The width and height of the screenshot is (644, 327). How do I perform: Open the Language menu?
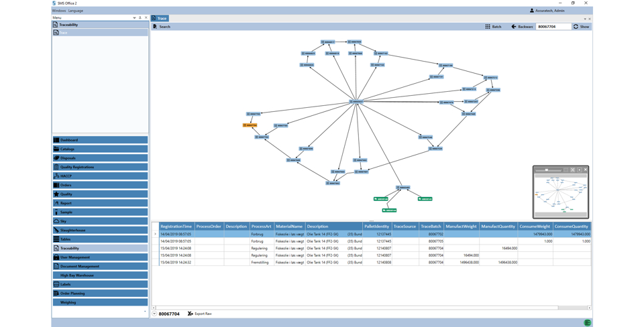click(x=76, y=11)
